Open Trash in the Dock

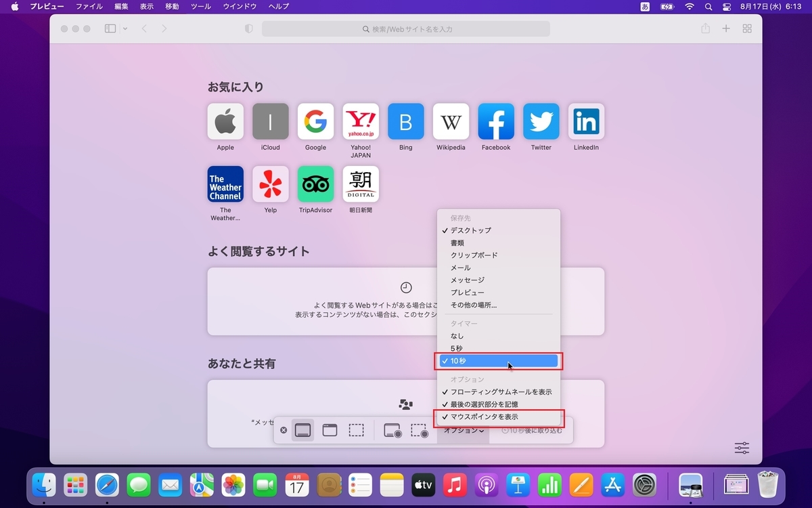[769, 485]
